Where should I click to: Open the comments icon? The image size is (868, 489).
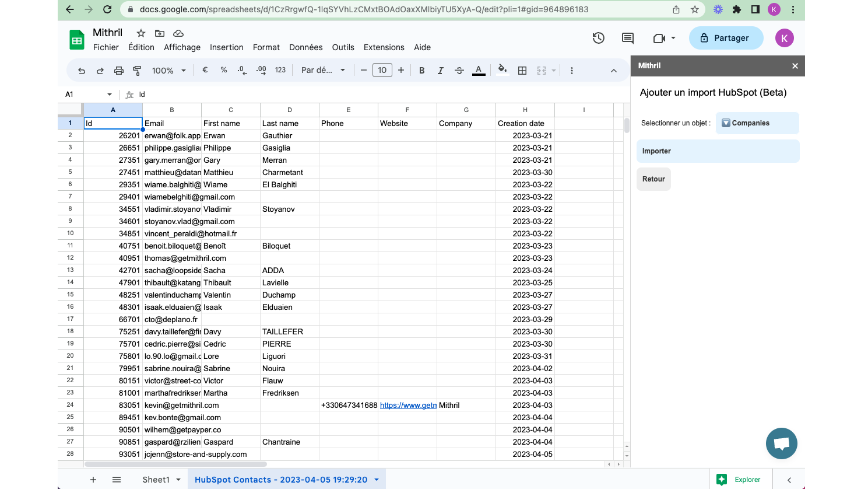(x=628, y=38)
